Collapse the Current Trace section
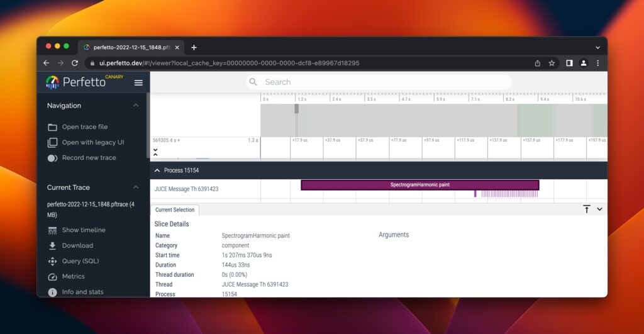 (136, 187)
